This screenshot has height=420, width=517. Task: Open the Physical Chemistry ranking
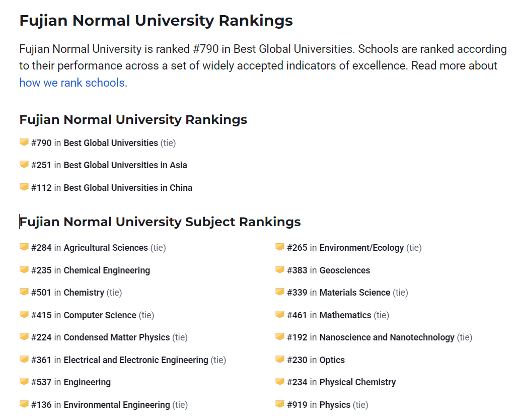tap(357, 382)
